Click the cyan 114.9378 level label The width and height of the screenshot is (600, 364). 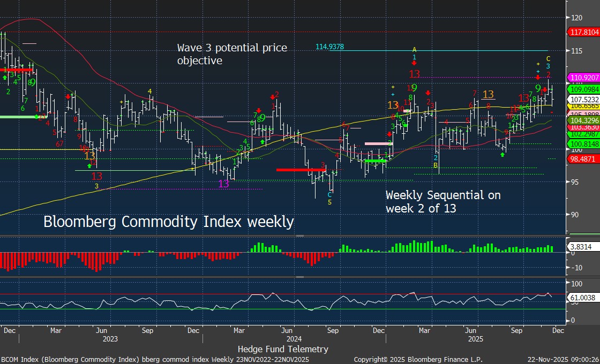329,47
